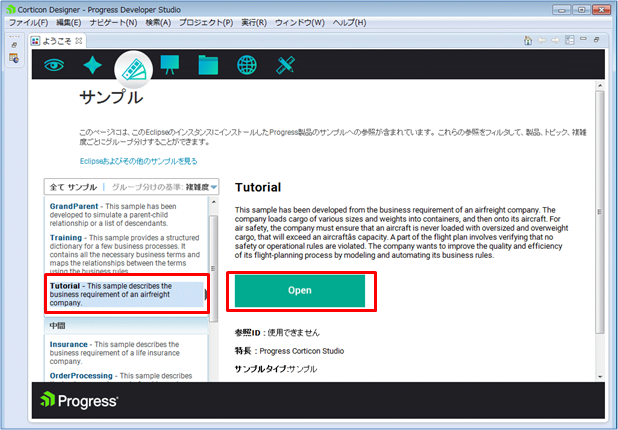Click the perspective icon in left sidebar

click(x=14, y=58)
